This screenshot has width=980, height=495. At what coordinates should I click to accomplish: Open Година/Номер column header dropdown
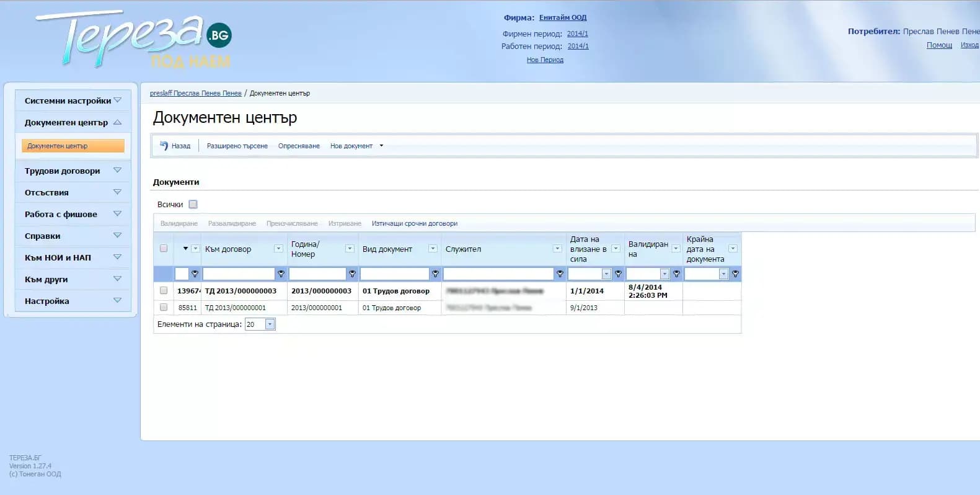(350, 249)
